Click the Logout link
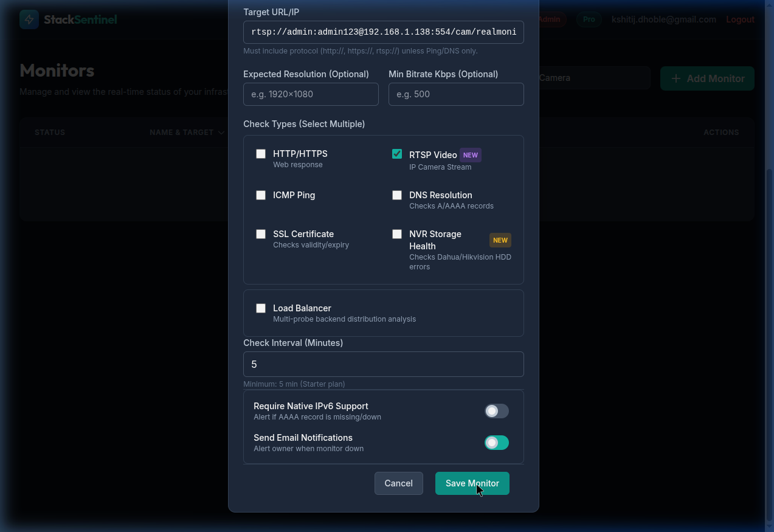774x532 pixels. (740, 19)
